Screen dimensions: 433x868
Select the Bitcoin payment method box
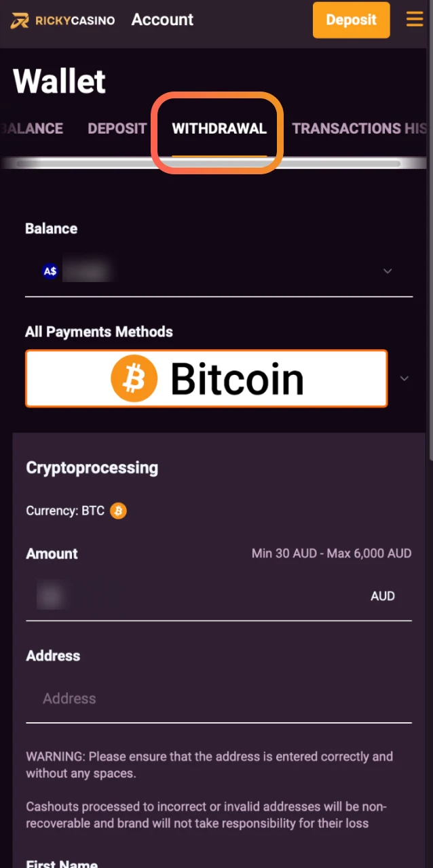tap(206, 378)
